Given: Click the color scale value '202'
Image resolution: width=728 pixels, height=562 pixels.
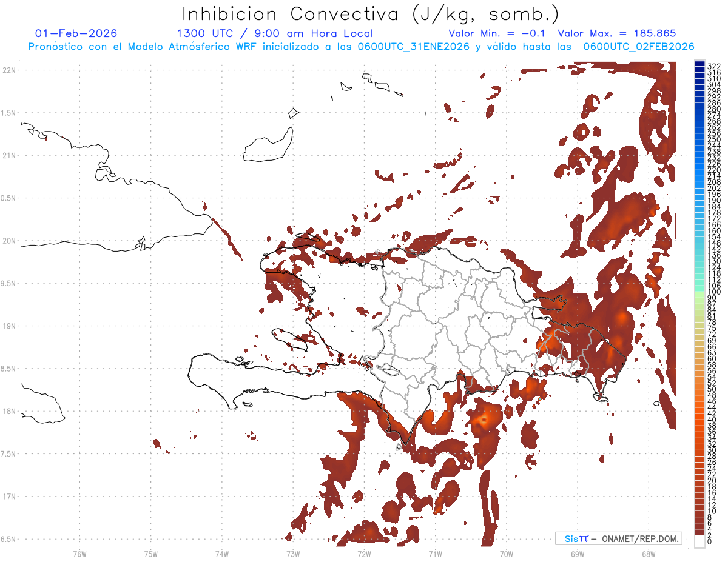Looking at the screenshot, I should tap(714, 188).
